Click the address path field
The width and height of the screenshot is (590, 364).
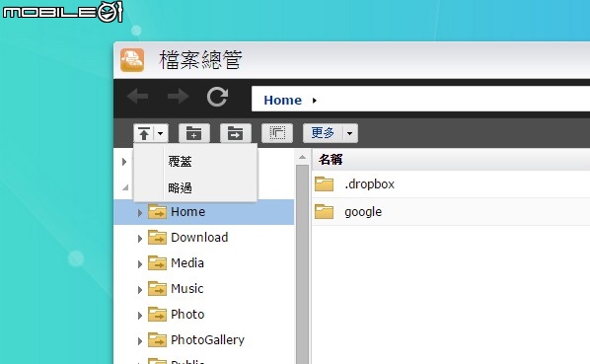click(420, 99)
